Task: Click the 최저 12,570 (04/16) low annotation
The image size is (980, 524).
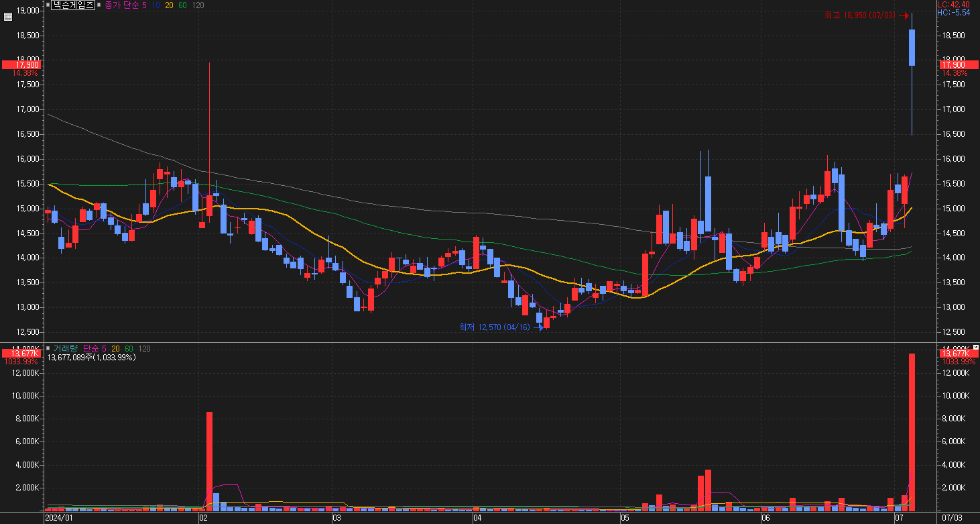Action: coord(494,327)
